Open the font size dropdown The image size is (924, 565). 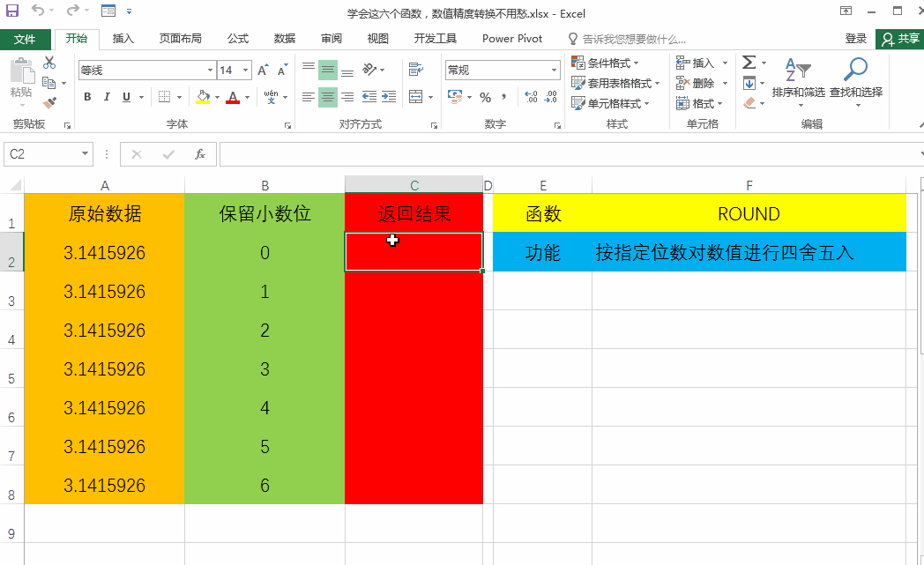click(x=244, y=70)
